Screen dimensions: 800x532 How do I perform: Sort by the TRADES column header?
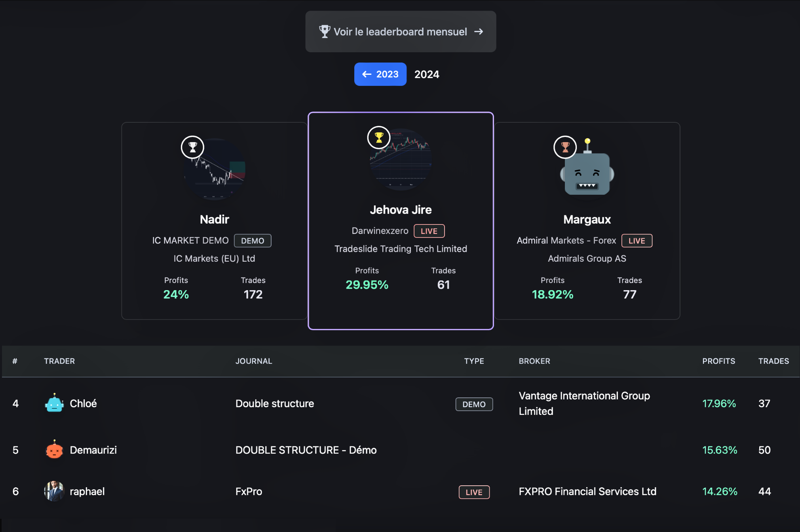pyautogui.click(x=773, y=361)
